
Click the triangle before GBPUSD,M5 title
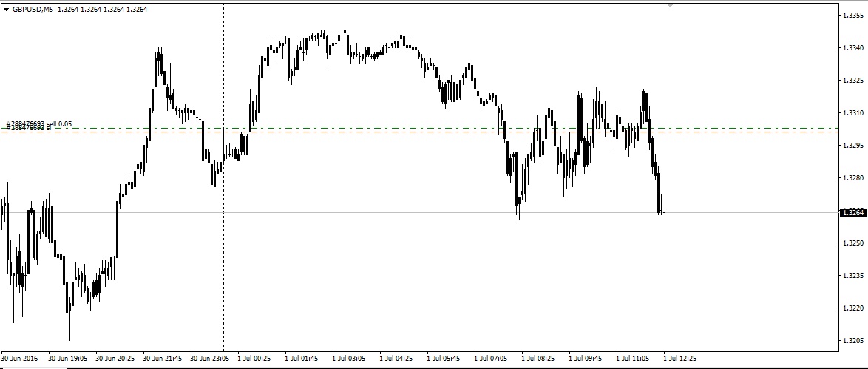click(x=6, y=10)
